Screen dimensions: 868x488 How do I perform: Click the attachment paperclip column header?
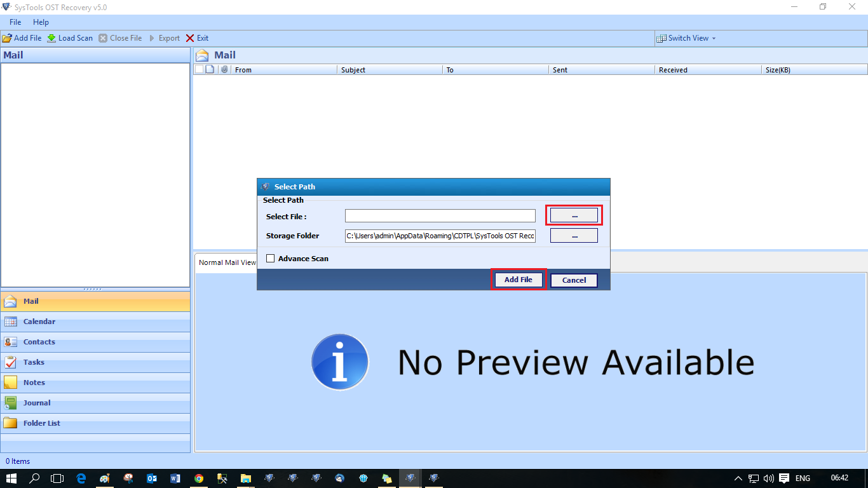tap(224, 69)
